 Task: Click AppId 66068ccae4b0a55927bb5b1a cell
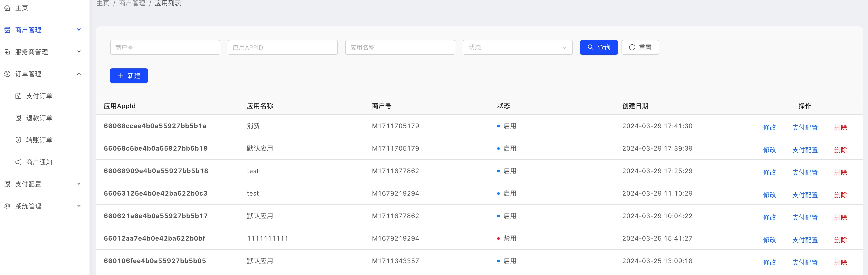pyautogui.click(x=155, y=126)
